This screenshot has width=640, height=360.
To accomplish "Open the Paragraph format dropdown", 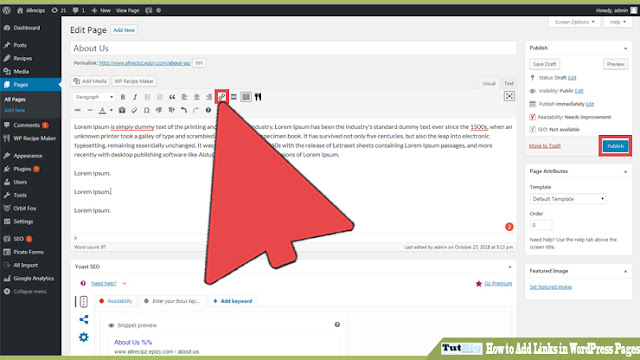I will point(94,97).
